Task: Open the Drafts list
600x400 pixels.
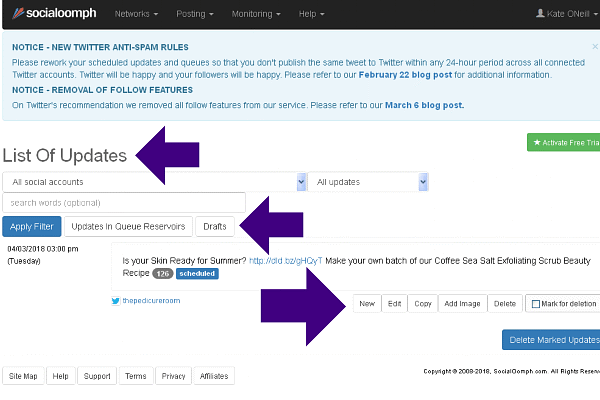Action: (x=214, y=226)
